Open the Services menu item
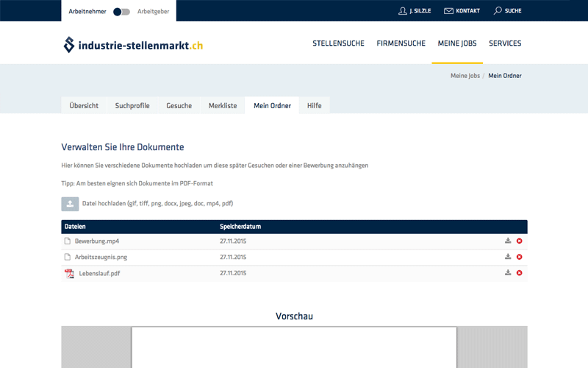 [x=505, y=43]
